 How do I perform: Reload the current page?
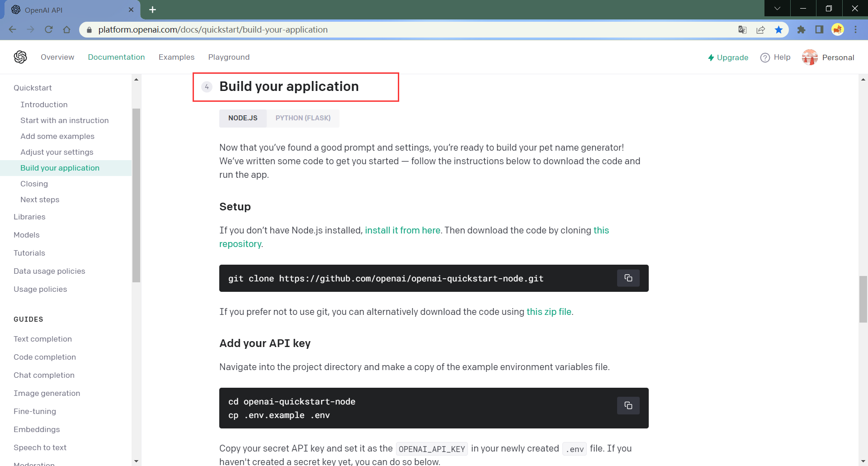pos(49,29)
